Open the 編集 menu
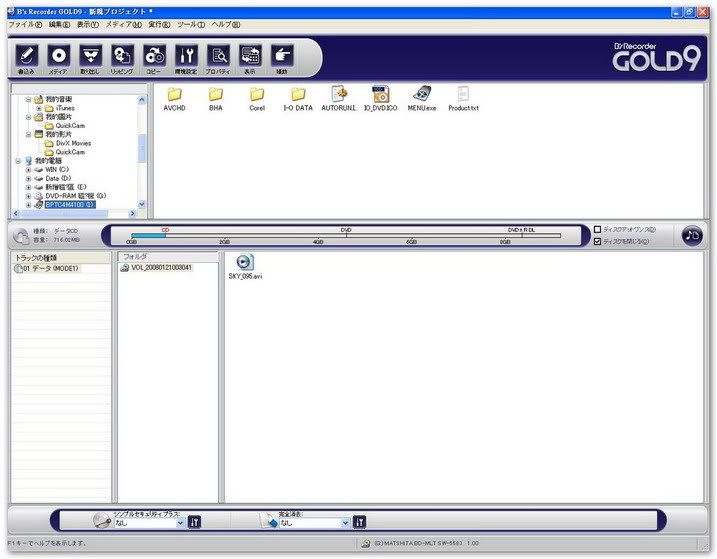The image size is (717, 559). click(59, 24)
